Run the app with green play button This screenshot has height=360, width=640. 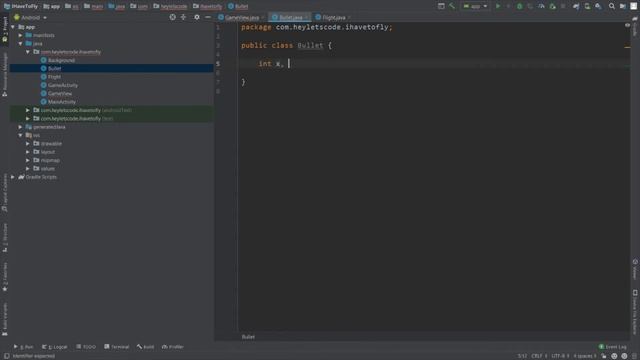pos(498,6)
